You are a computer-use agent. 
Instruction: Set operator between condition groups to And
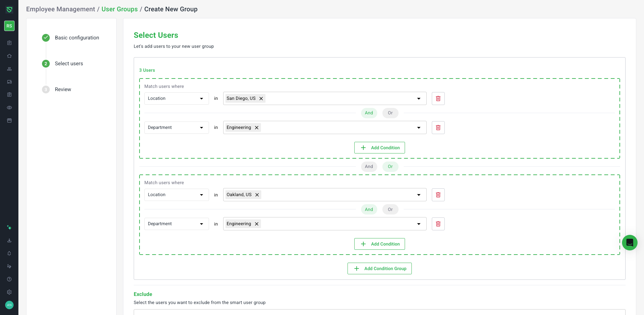click(x=369, y=167)
